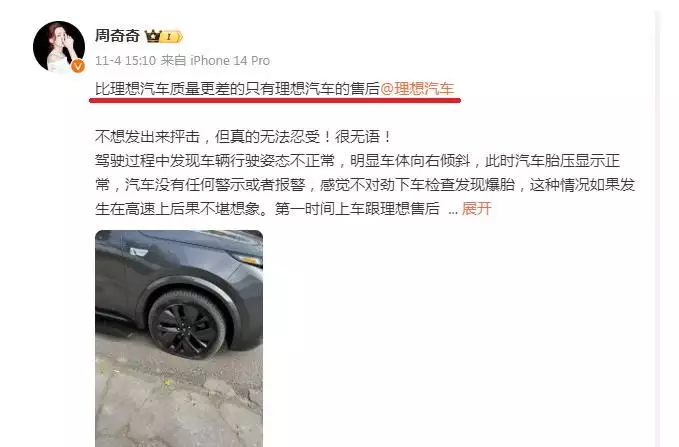Click the black wheel in the car photo
The image size is (679, 447).
pyautogui.click(x=187, y=325)
